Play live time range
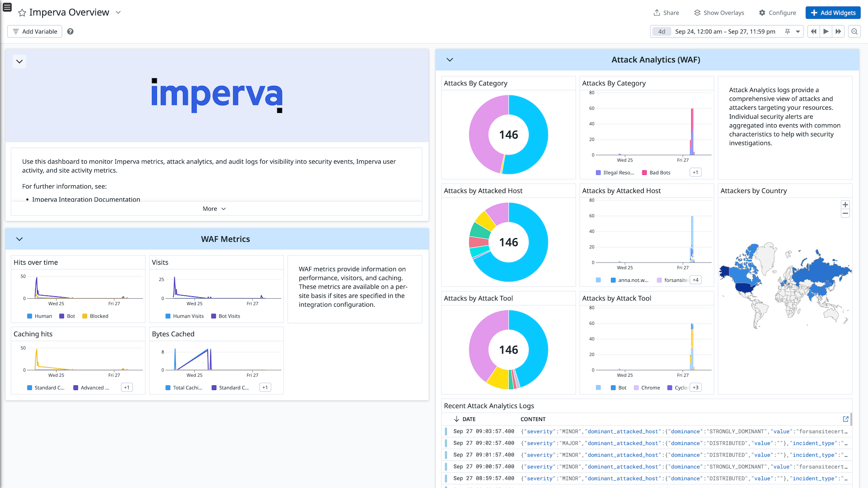Screen dimensions: 868x488 point(826,32)
